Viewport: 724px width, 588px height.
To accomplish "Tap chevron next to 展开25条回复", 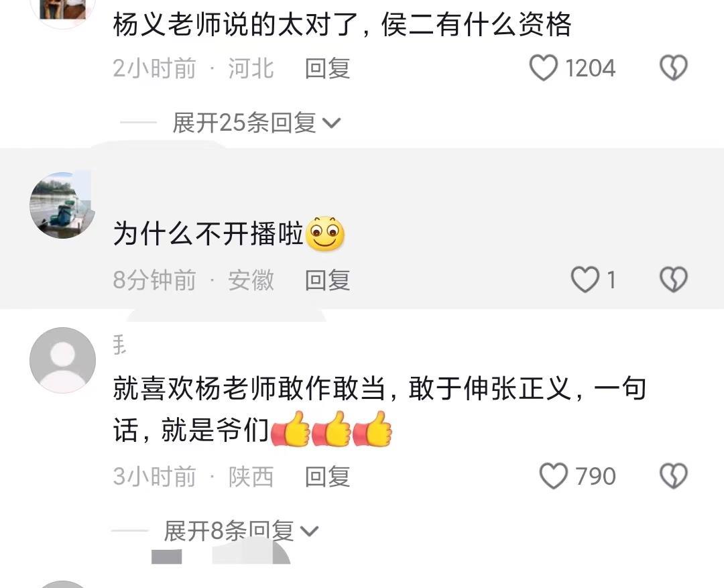I will tap(332, 123).
